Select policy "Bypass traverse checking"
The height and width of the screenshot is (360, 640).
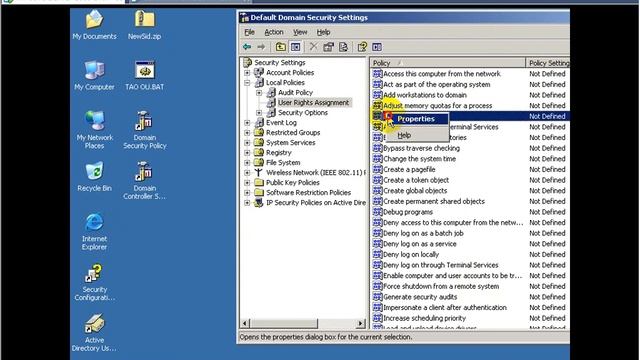tap(421, 148)
